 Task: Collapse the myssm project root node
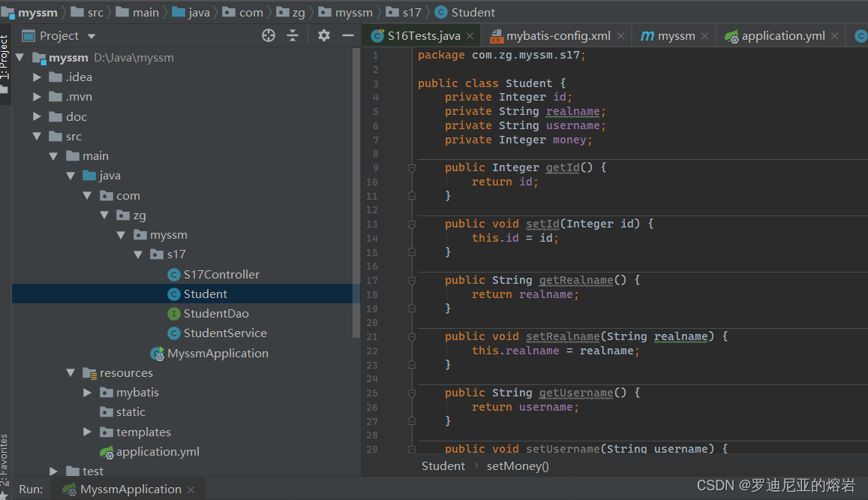point(20,57)
